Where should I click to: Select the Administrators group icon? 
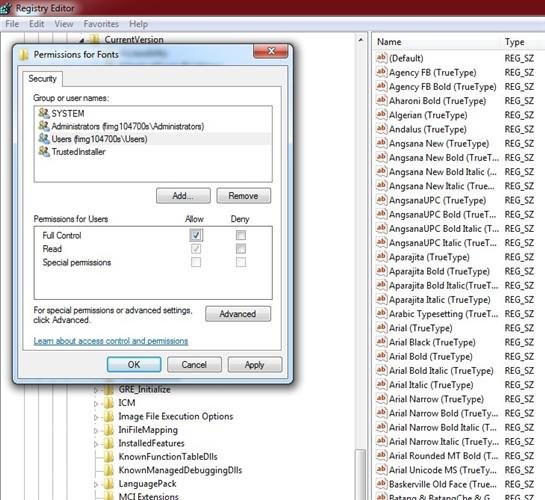pos(44,126)
